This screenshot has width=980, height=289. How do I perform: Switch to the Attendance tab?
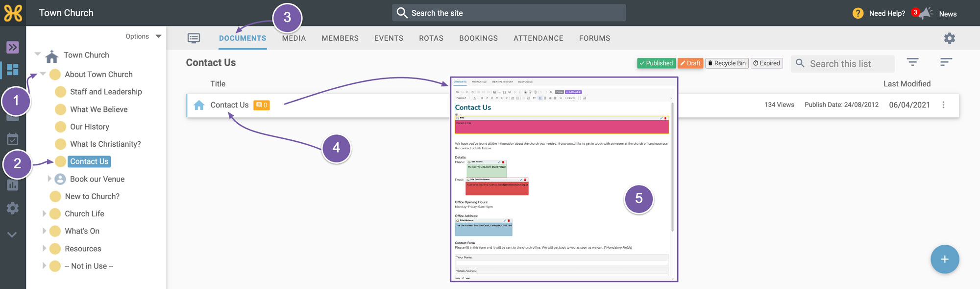click(539, 38)
